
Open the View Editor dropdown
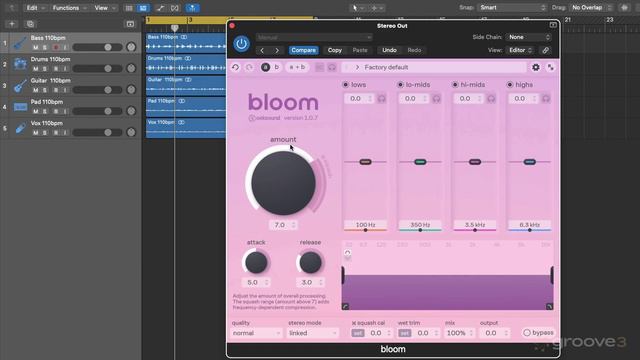[520, 50]
